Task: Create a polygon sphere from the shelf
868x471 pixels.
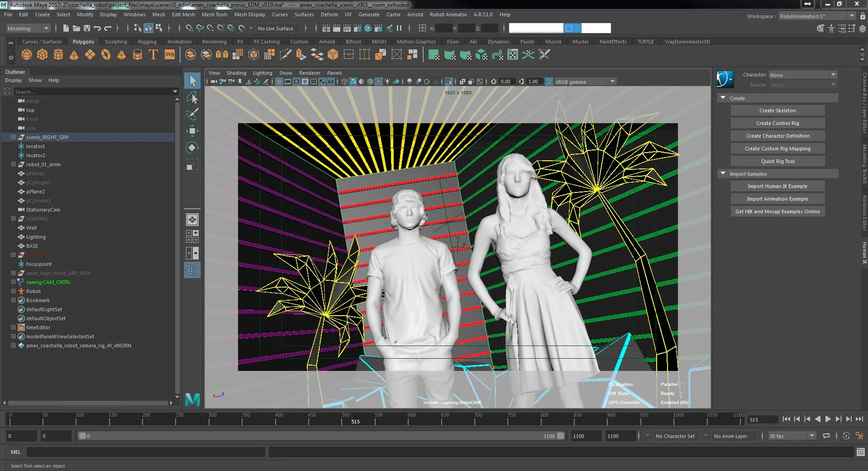Action: 27,55
